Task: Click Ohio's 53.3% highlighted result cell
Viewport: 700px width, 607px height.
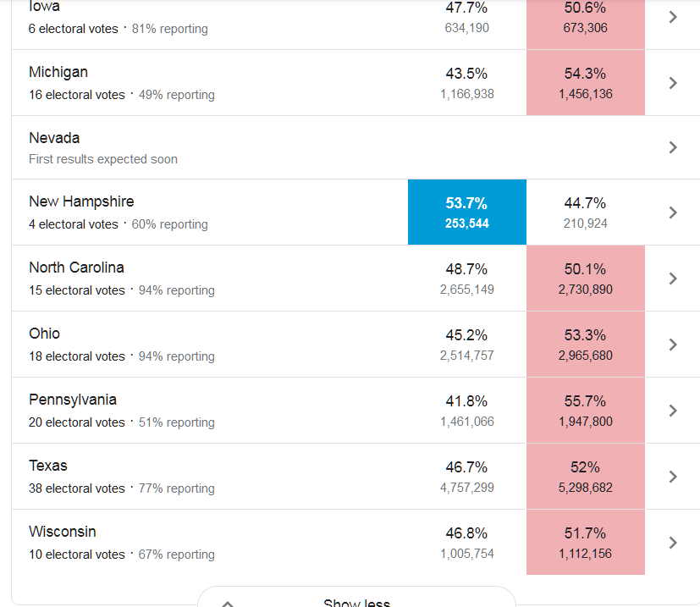Action: tap(585, 345)
